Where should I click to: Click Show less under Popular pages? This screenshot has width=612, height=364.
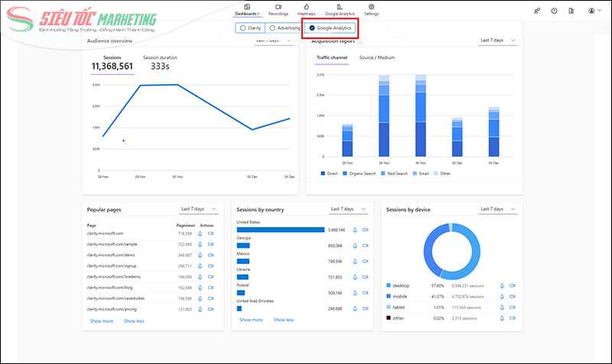click(x=134, y=321)
